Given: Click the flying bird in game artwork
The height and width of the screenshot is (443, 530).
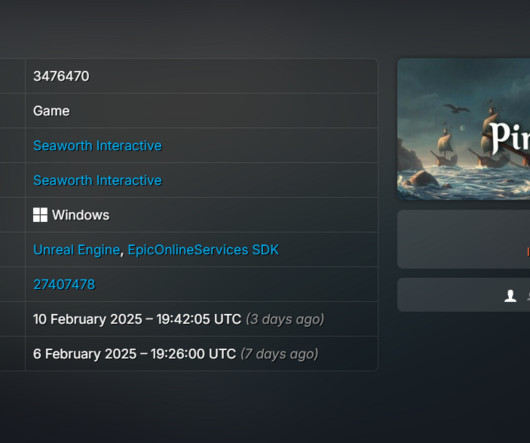Looking at the screenshot, I should tap(456, 108).
